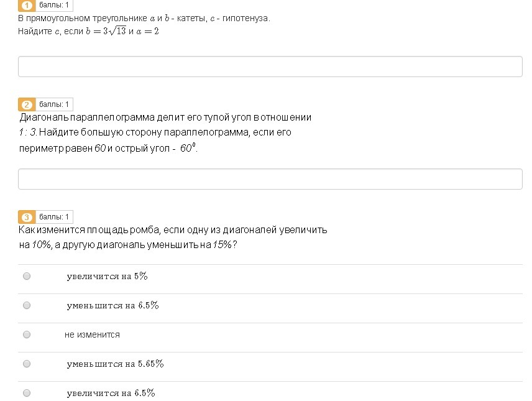
Task: Click the orange question 1 number badge
Action: coord(27,6)
